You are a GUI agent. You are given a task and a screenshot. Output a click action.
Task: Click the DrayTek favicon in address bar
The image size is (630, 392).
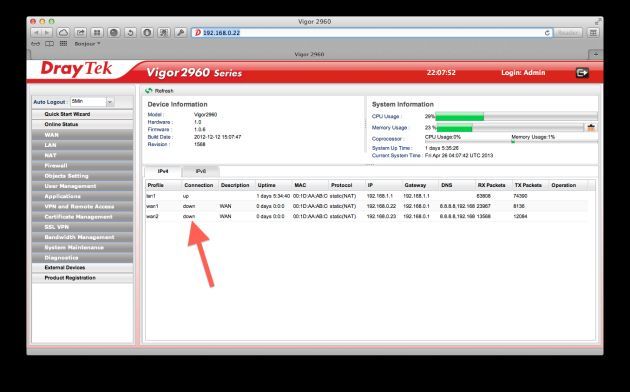pyautogui.click(x=197, y=33)
